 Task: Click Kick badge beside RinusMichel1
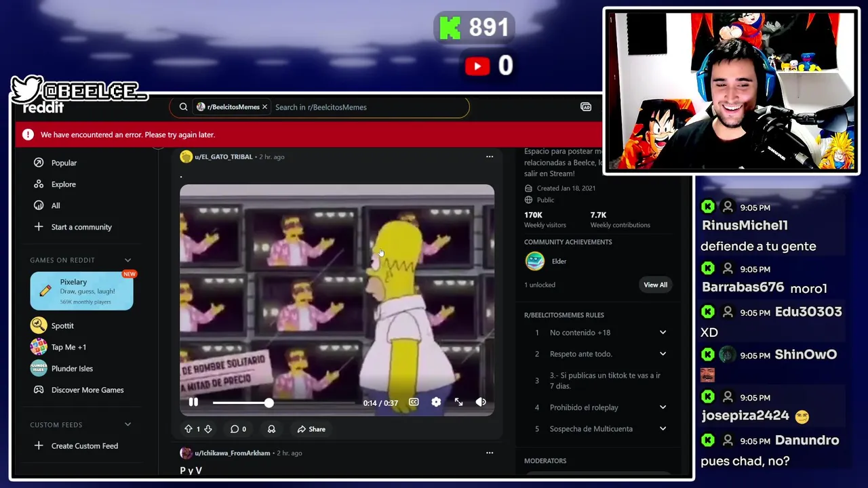pos(708,207)
